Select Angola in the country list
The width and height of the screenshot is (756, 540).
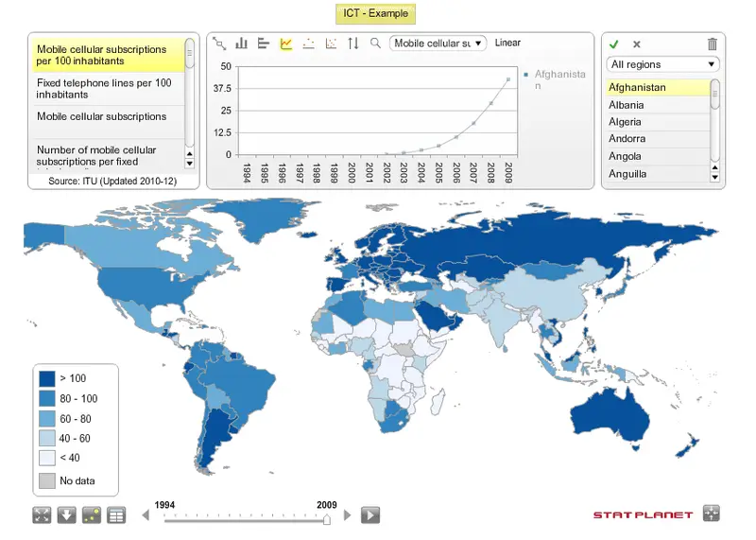coord(658,156)
